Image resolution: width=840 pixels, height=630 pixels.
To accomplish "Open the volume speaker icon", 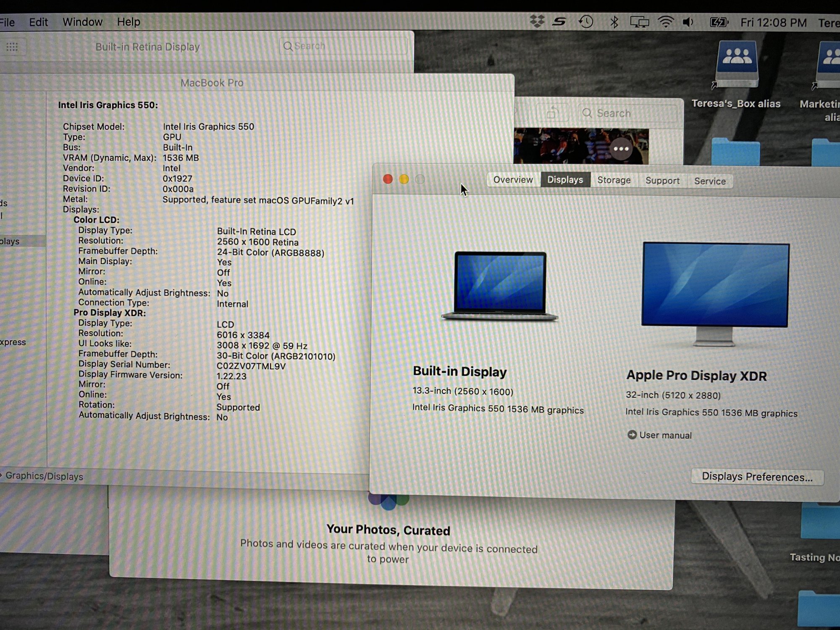I will (688, 22).
